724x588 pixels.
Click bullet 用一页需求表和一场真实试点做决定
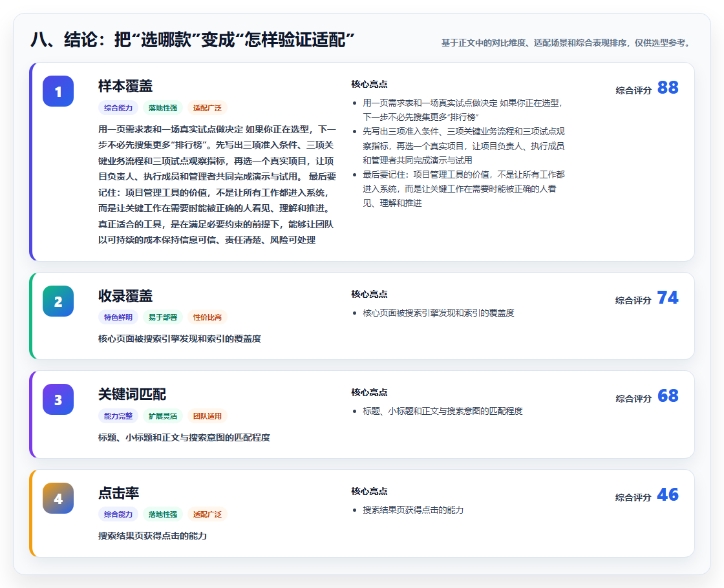463,110
